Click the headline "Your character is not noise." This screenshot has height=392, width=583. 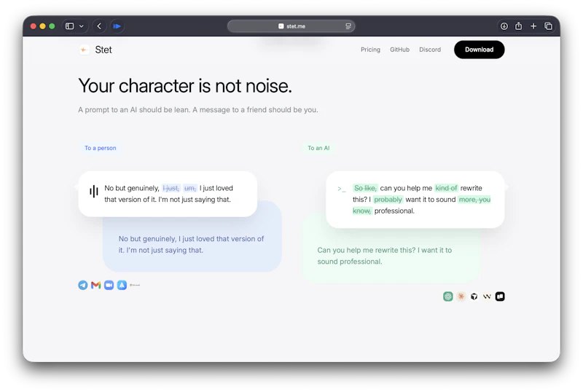185,86
